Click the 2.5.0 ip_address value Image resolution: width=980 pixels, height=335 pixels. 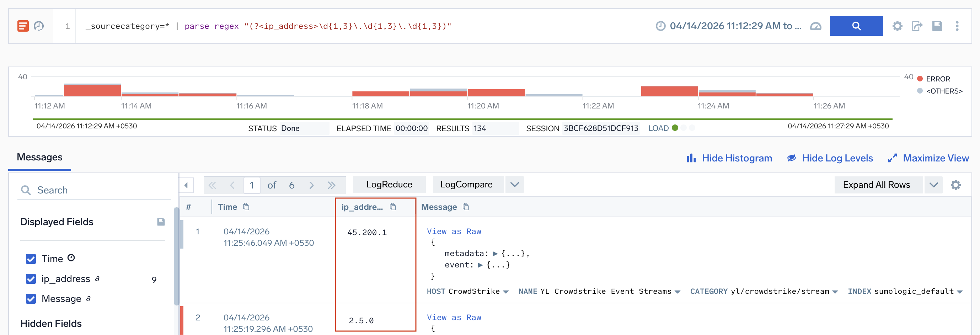click(361, 320)
